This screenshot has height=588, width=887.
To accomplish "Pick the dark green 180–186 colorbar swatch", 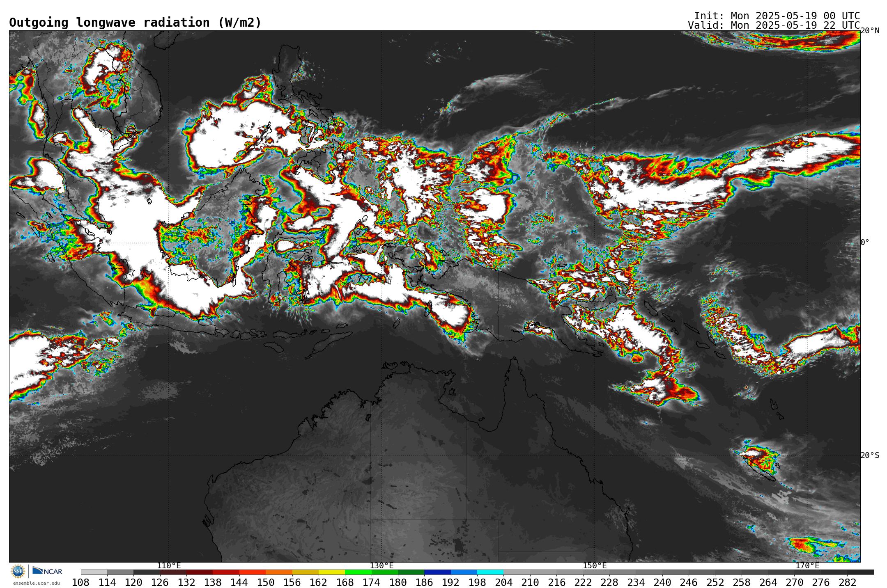I will pos(411,572).
